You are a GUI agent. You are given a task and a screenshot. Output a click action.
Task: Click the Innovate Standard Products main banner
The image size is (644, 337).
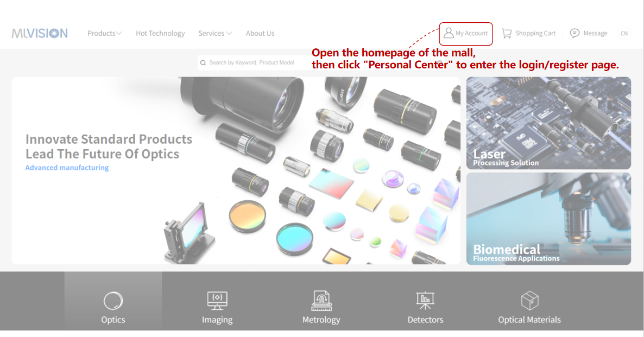pos(236,170)
